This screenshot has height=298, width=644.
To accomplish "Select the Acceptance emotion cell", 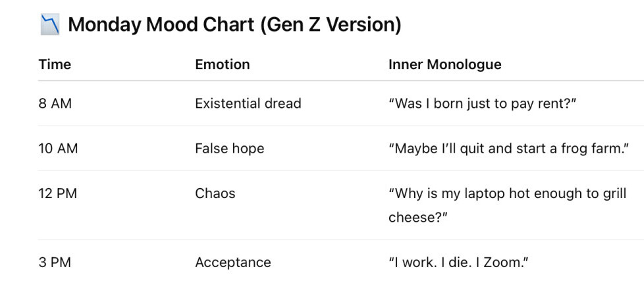I will (232, 262).
